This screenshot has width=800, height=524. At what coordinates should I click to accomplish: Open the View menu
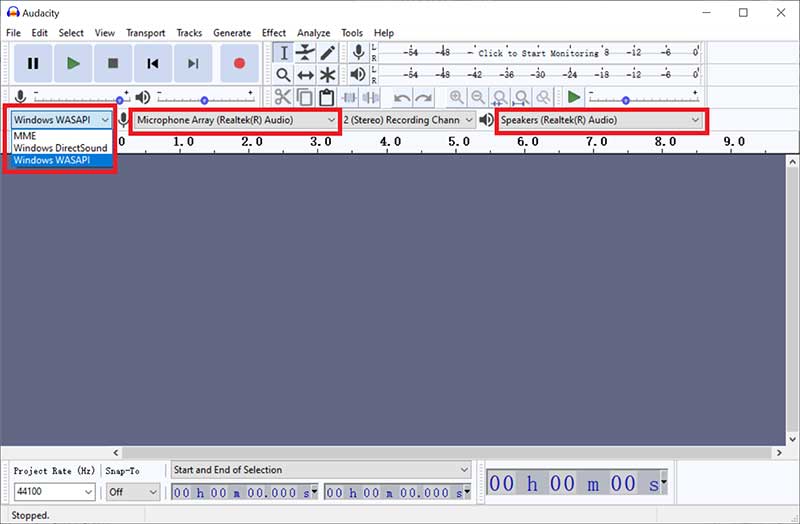click(x=105, y=33)
